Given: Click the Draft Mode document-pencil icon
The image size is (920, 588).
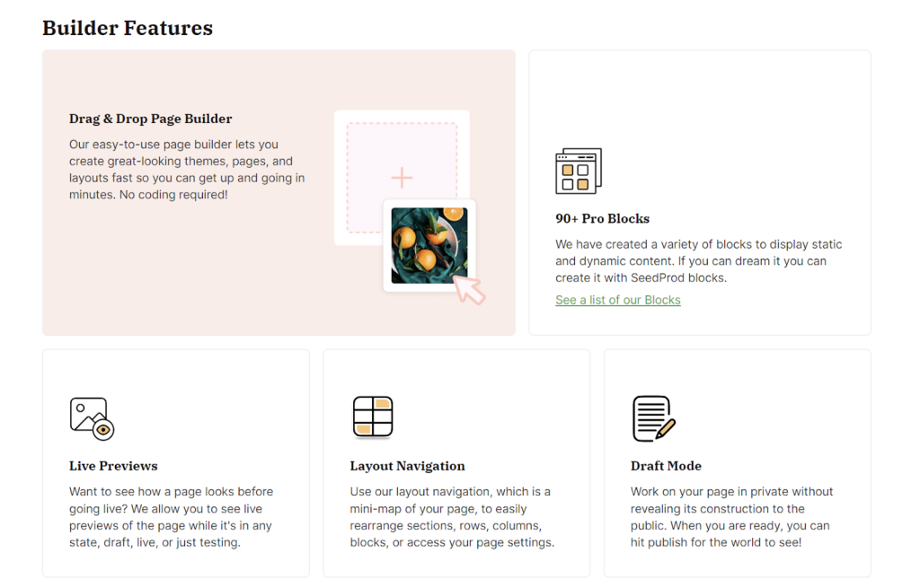Looking at the screenshot, I should [x=653, y=418].
